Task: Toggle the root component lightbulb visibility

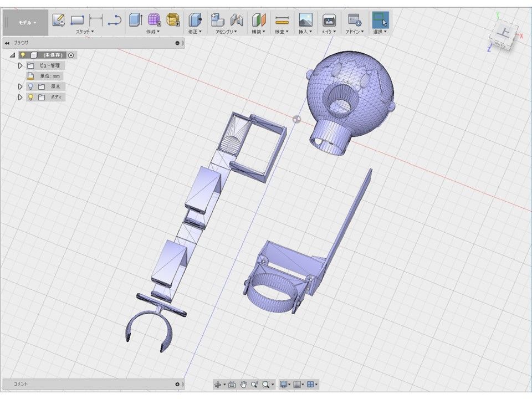Action: pos(23,55)
